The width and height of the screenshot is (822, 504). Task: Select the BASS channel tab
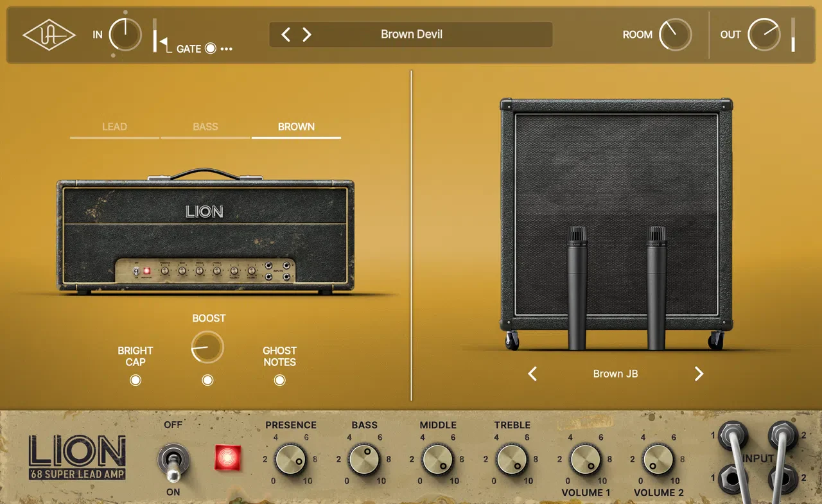[205, 126]
